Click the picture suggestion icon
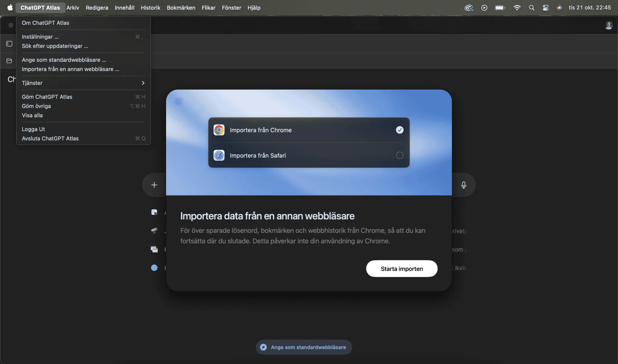Viewport: 618px width, 364px height. point(154,212)
